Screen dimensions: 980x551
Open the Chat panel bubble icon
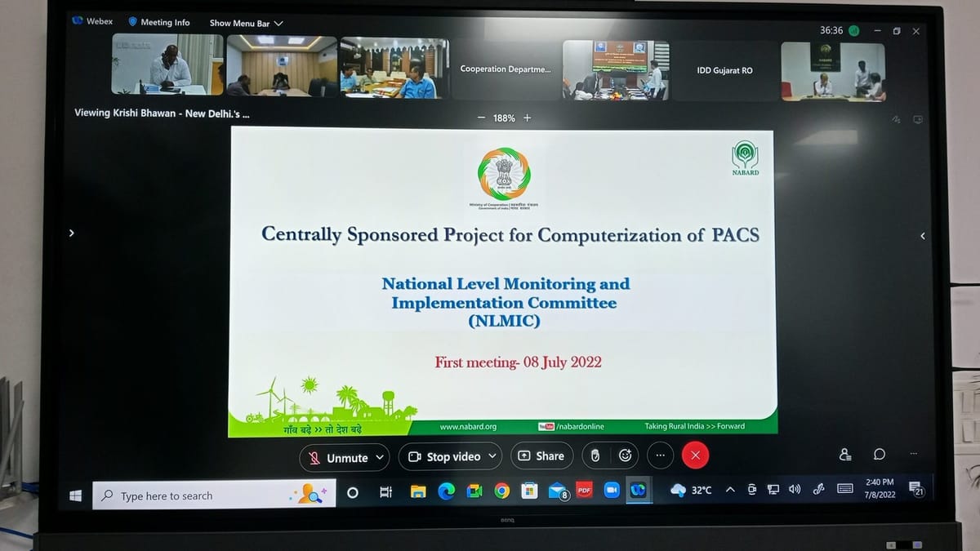tap(880, 454)
